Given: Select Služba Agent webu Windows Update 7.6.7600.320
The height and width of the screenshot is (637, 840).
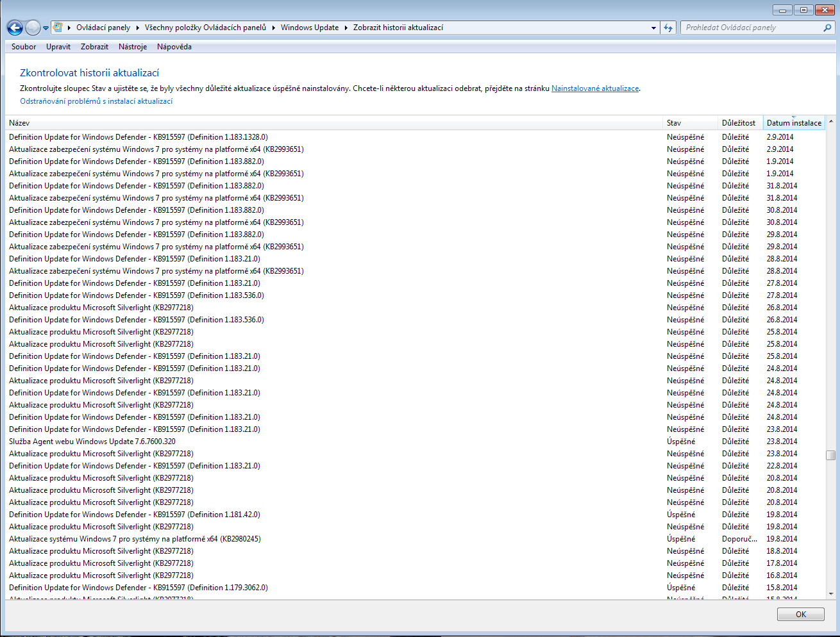Looking at the screenshot, I should 416,442.
